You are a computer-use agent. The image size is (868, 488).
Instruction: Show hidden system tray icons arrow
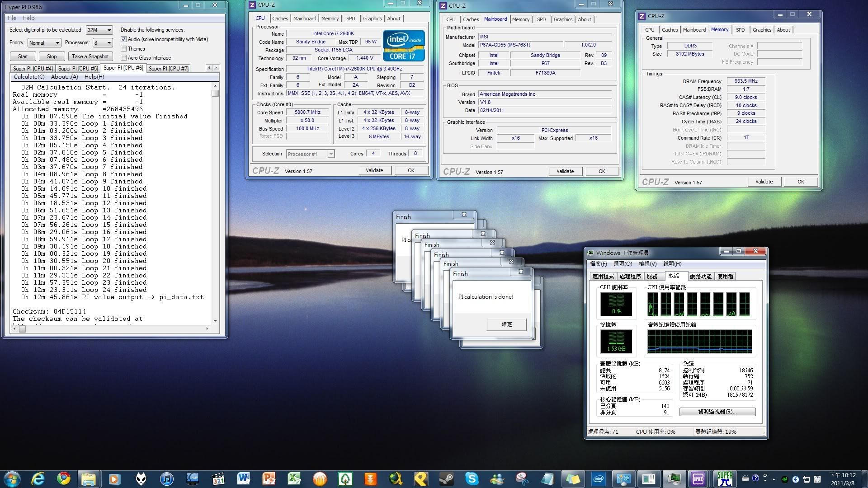(x=774, y=479)
